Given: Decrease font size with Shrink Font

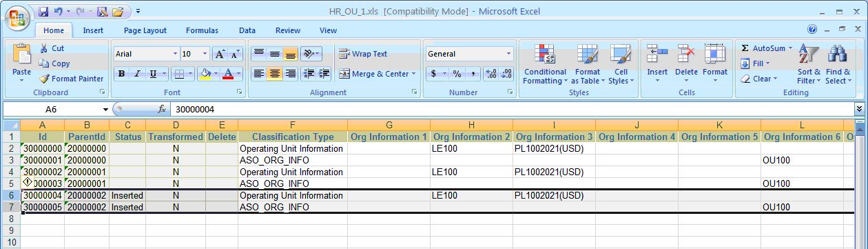Looking at the screenshot, I should 235,54.
